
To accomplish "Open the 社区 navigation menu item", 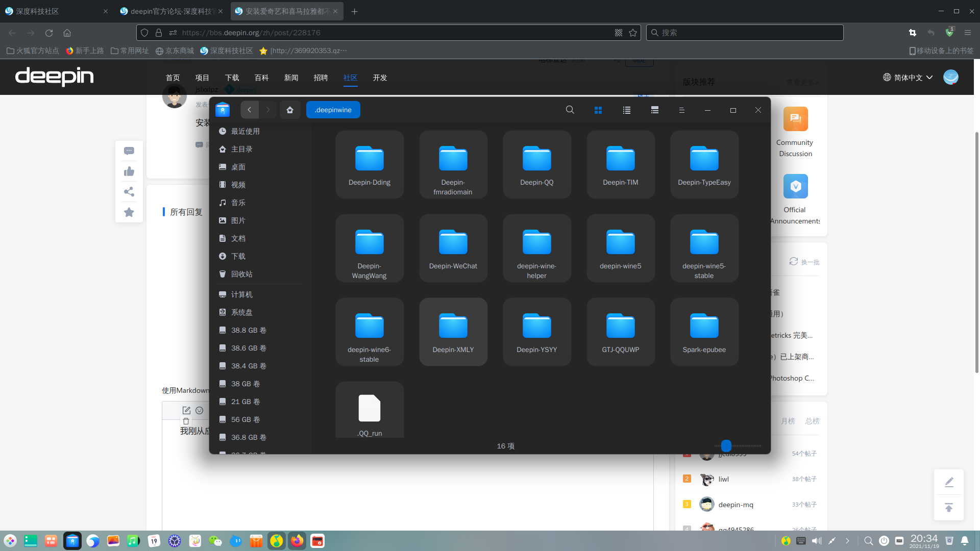I will click(350, 78).
